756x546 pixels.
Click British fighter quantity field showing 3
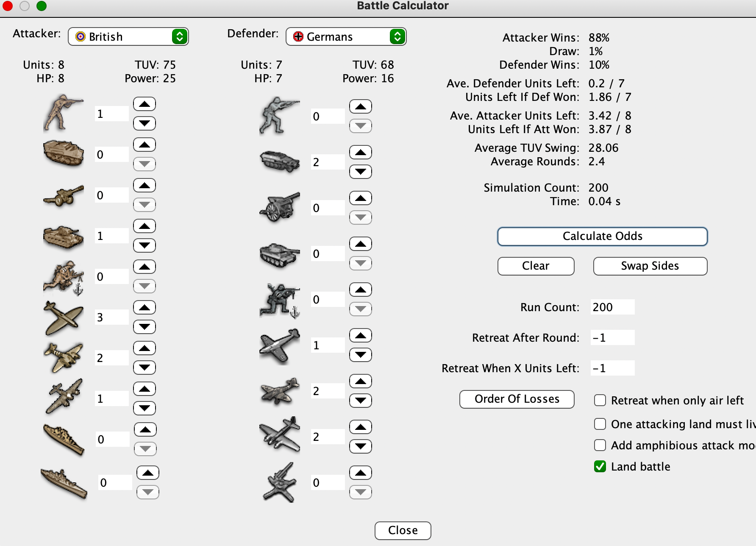coord(111,317)
